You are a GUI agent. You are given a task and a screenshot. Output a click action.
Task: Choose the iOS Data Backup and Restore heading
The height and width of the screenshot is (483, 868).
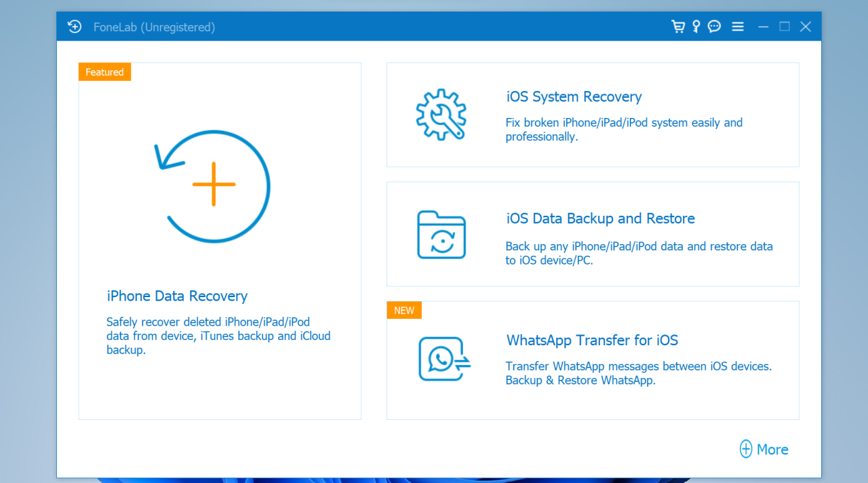(x=600, y=218)
